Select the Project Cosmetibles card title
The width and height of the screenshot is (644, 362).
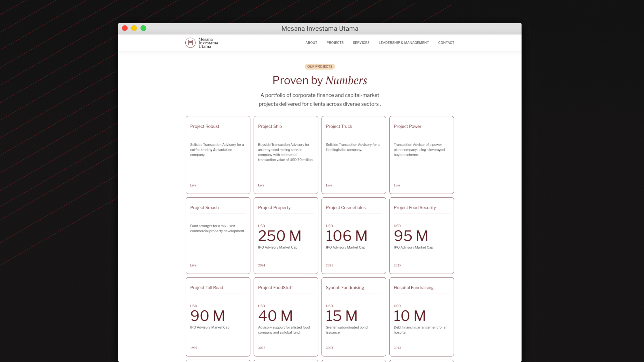345,208
